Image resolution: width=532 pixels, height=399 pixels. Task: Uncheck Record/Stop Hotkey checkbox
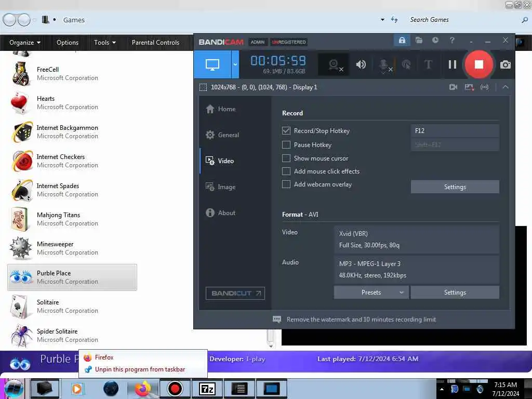click(286, 130)
